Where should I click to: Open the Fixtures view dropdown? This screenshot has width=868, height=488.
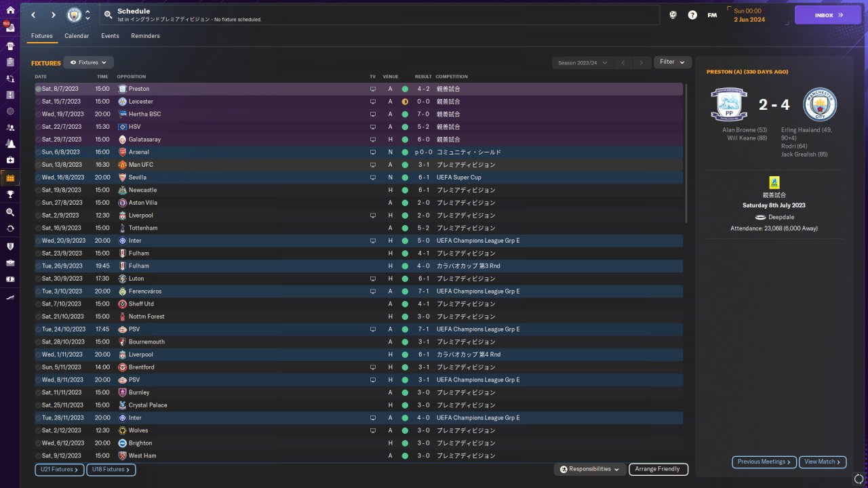[88, 62]
